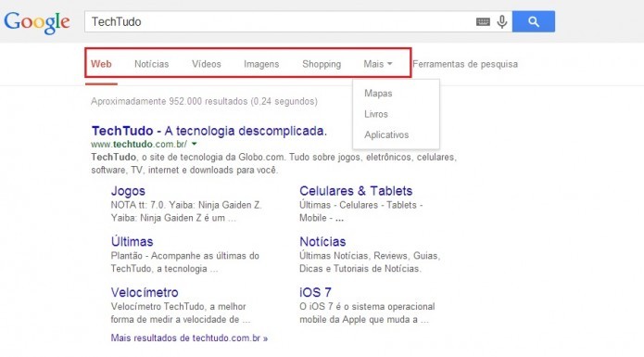Click the www.techtudo.com.br URL text
The image size is (644, 357).
(x=139, y=145)
